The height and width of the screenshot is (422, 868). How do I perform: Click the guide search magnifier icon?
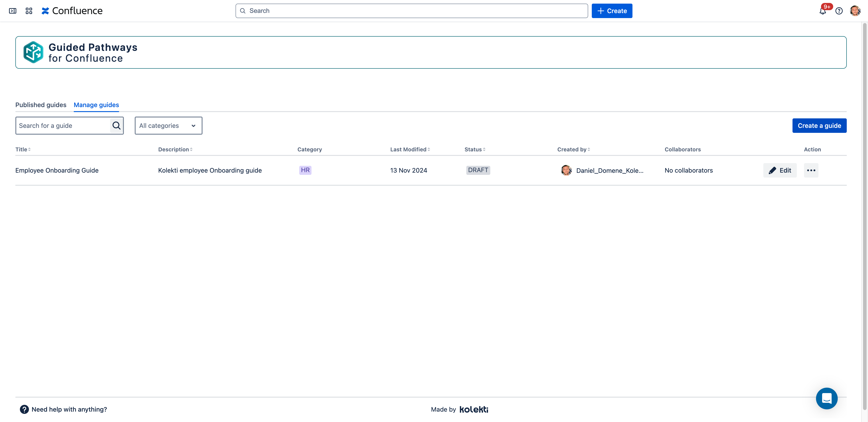[x=117, y=126]
